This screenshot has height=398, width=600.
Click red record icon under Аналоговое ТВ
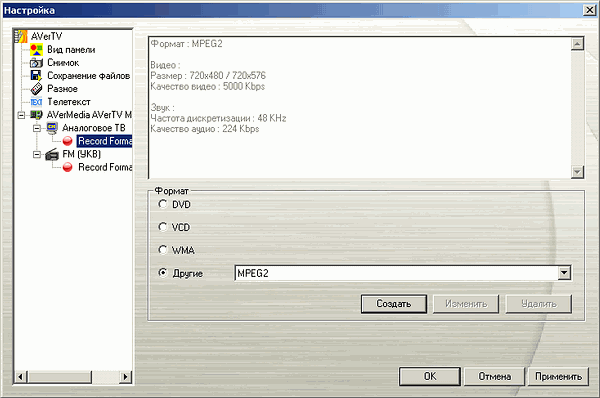(x=67, y=141)
